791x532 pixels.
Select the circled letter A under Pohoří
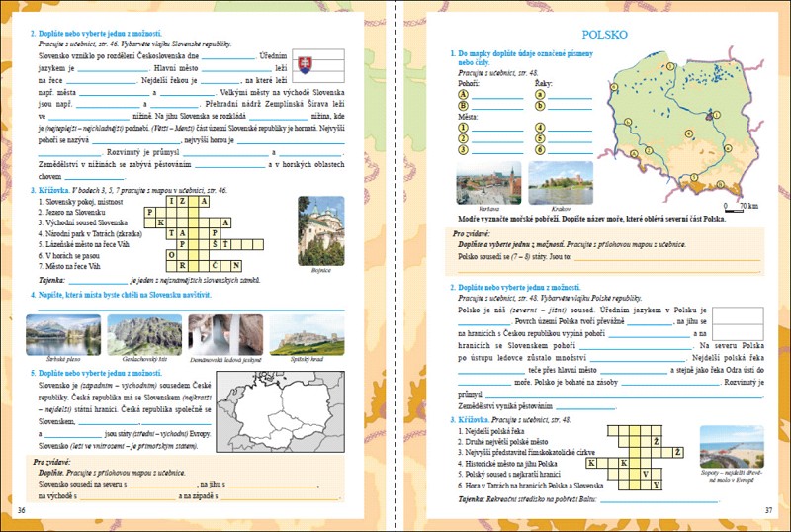click(x=463, y=94)
